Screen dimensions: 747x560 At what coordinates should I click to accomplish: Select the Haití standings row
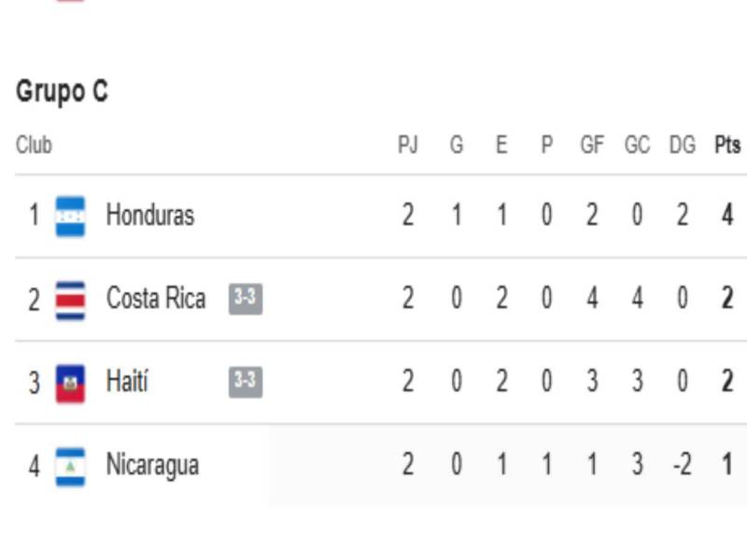(373, 382)
